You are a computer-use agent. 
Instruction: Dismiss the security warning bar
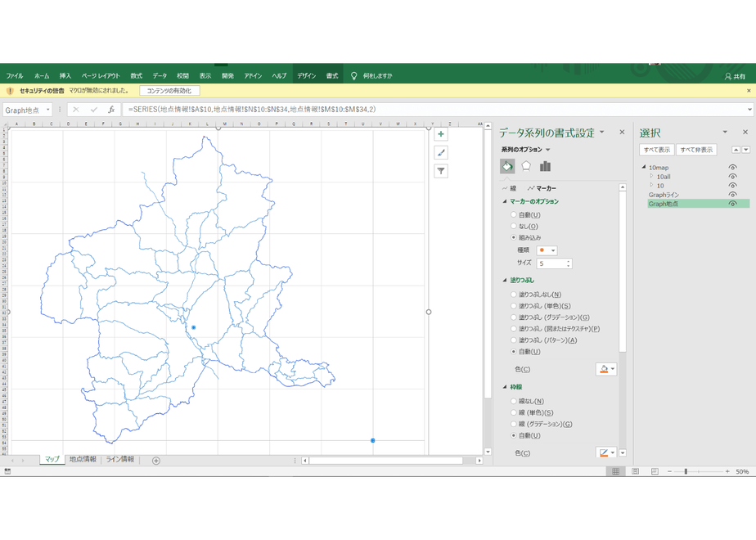pos(749,91)
